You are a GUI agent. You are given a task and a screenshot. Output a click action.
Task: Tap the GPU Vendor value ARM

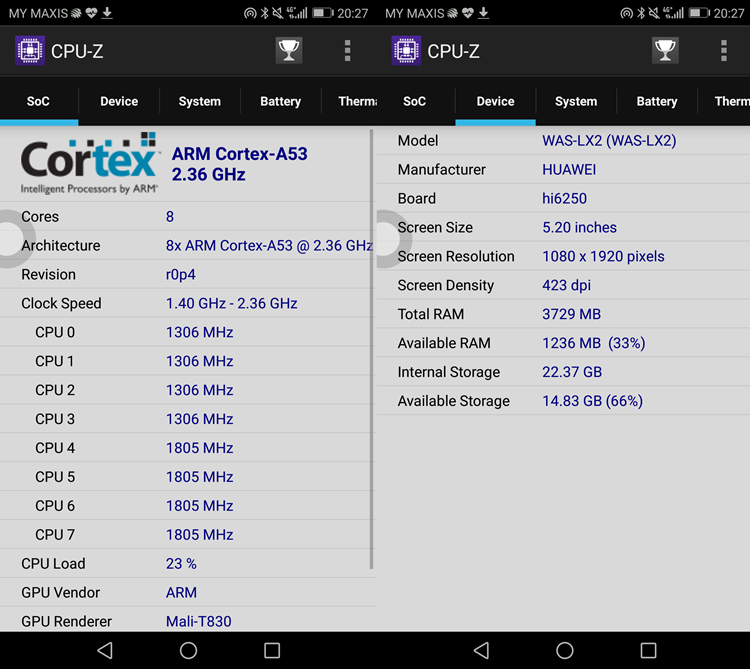181,592
